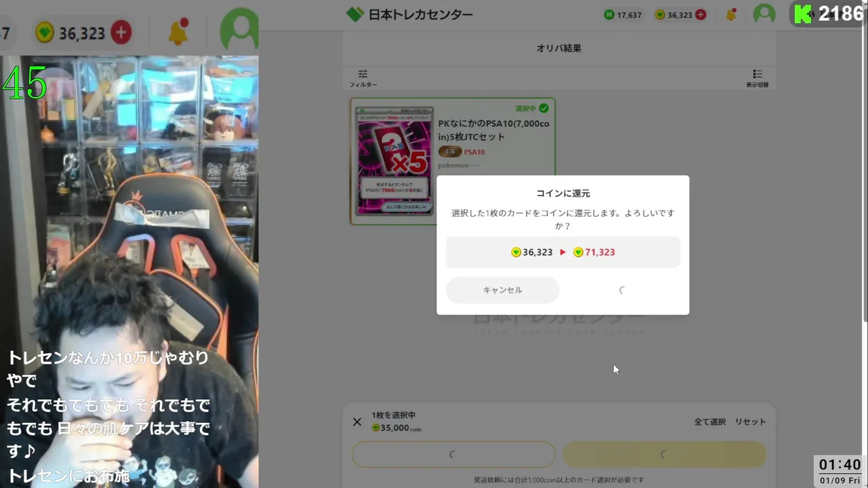Click the red plus add-coin icon in header
This screenshot has height=488, width=868.
pos(701,14)
